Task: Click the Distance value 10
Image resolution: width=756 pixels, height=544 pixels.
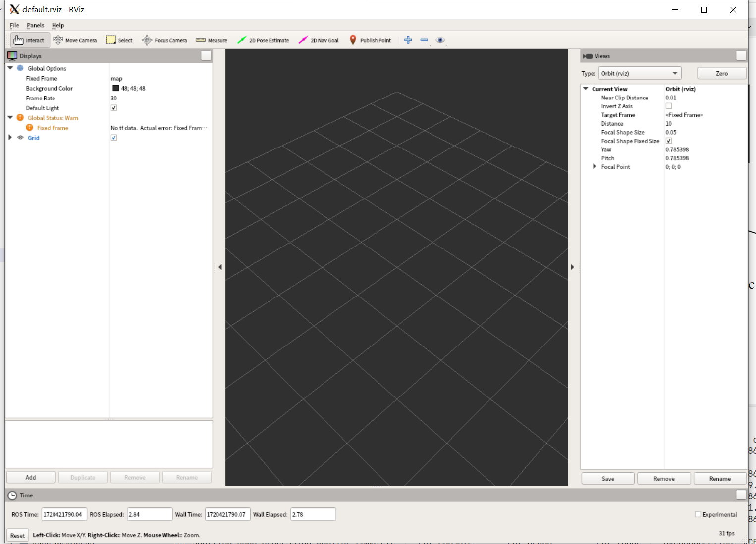Action: 669,124
